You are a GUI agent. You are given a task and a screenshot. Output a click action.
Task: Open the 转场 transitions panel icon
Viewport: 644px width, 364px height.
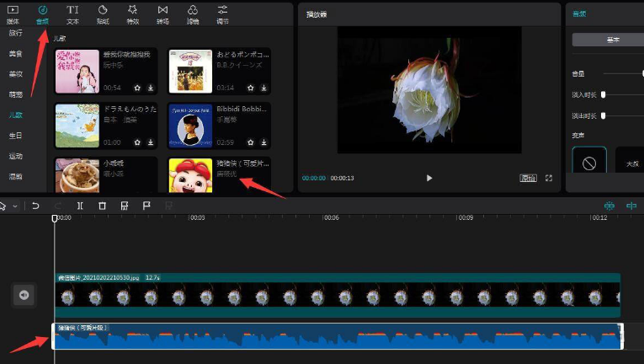[x=162, y=13]
